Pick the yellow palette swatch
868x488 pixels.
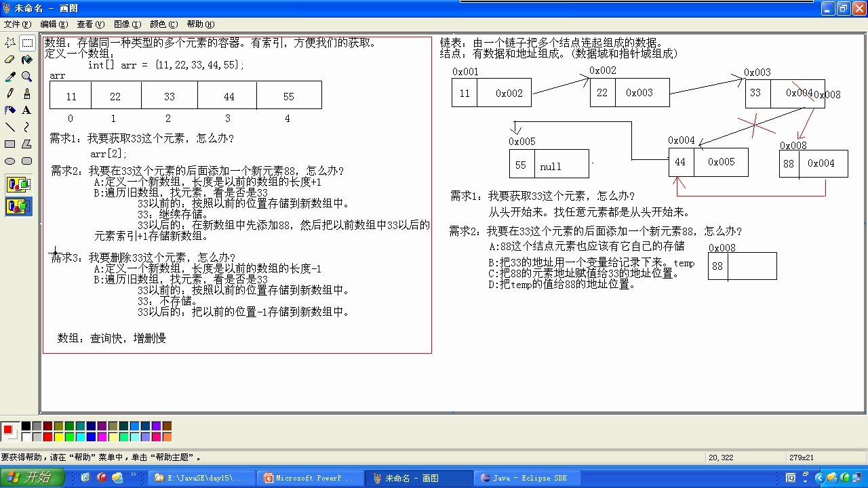click(58, 437)
